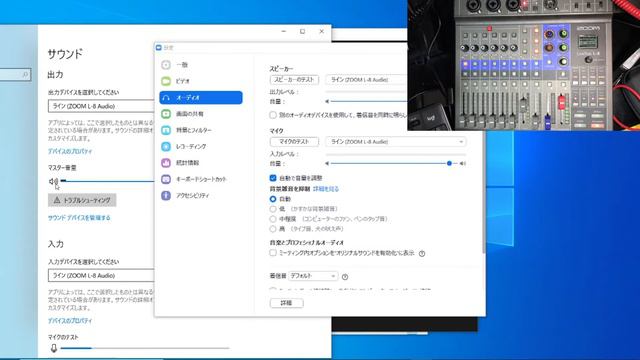The width and height of the screenshot is (640, 360).
Task: Open the Zoom speaker device dropdown
Action: [x=366, y=80]
